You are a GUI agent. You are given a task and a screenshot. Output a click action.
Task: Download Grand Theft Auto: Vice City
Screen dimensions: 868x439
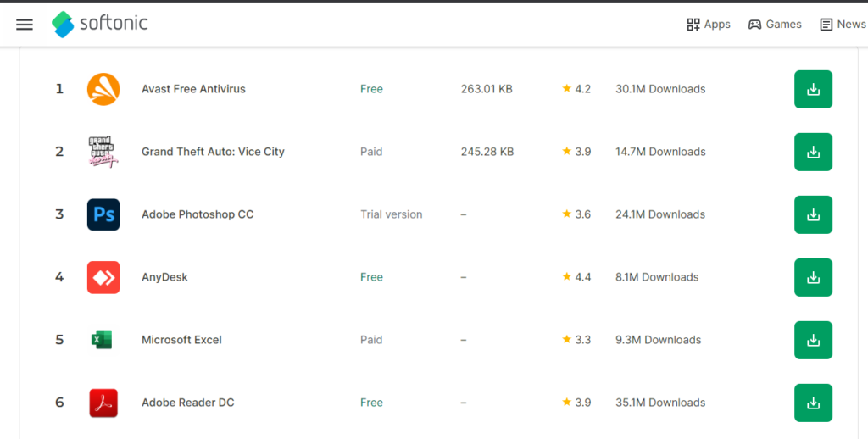(x=813, y=152)
